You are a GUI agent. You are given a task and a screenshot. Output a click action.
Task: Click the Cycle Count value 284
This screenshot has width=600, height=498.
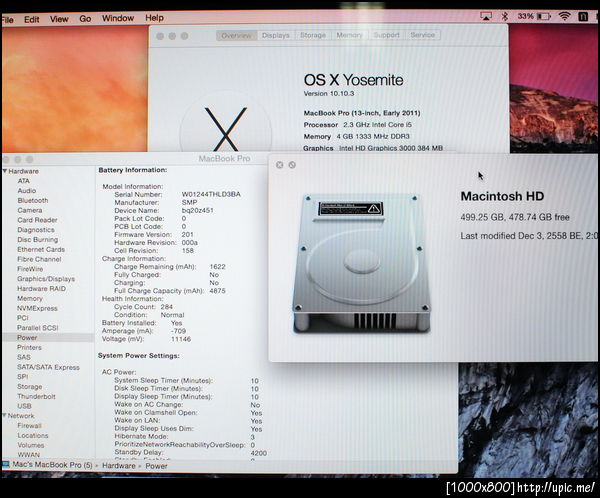pos(166,307)
